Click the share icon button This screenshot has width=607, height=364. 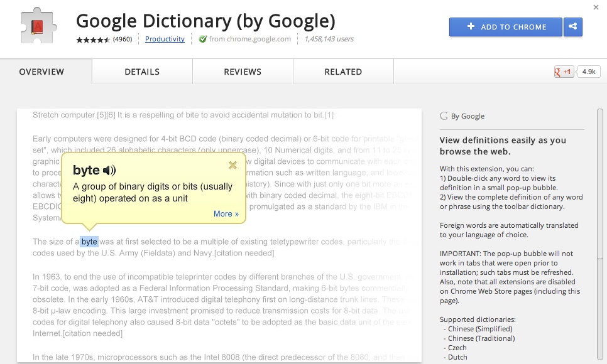pyautogui.click(x=573, y=27)
